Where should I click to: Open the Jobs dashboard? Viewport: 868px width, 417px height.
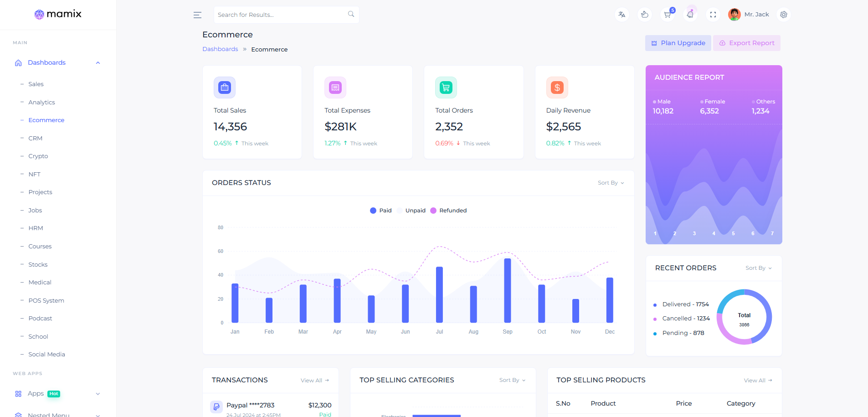coord(35,211)
